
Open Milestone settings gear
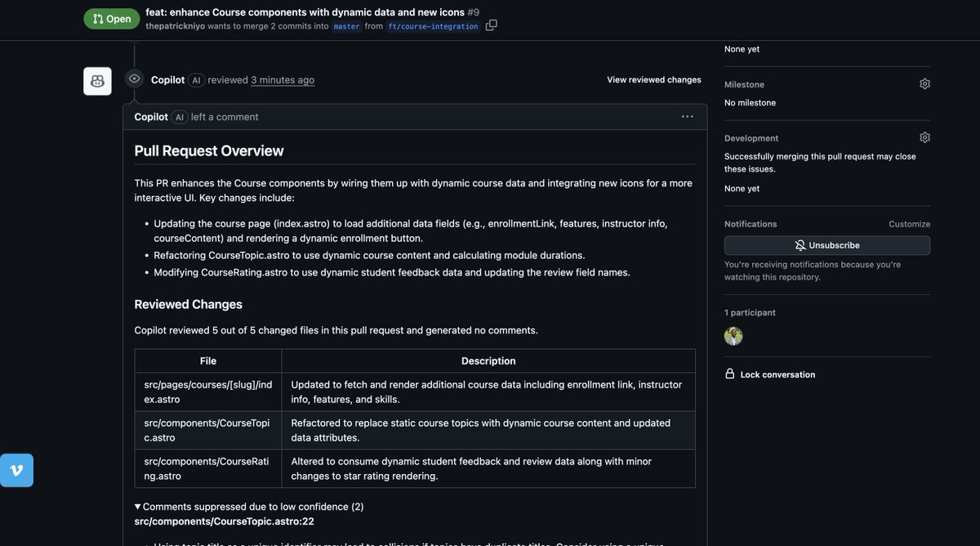(924, 83)
